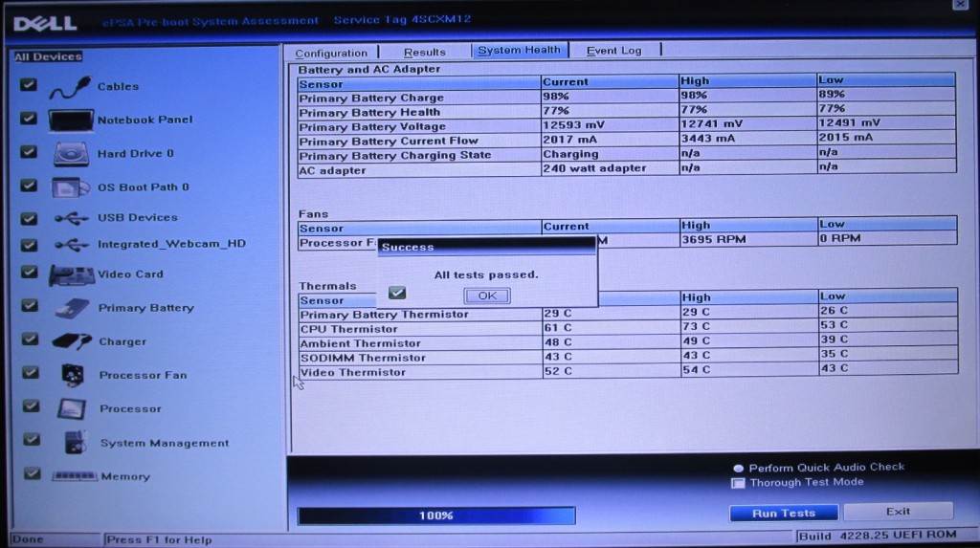Viewport: 980px width, 548px height.
Task: Select the Notebook Panel icon
Action: coord(70,121)
